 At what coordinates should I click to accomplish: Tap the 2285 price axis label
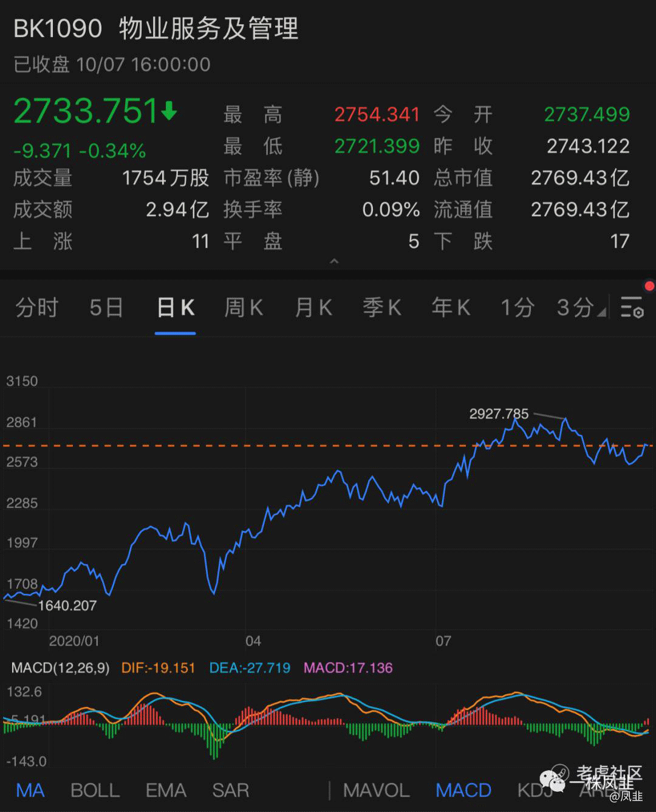[22, 503]
